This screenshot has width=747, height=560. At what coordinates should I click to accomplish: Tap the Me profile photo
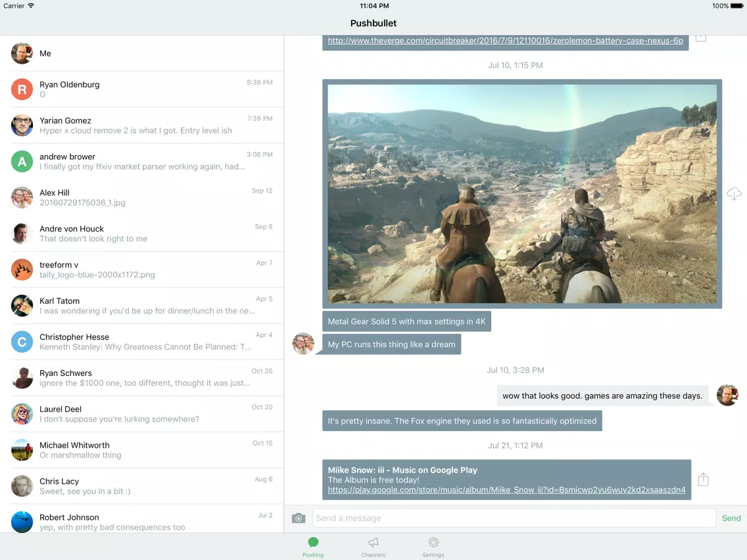pos(22,53)
